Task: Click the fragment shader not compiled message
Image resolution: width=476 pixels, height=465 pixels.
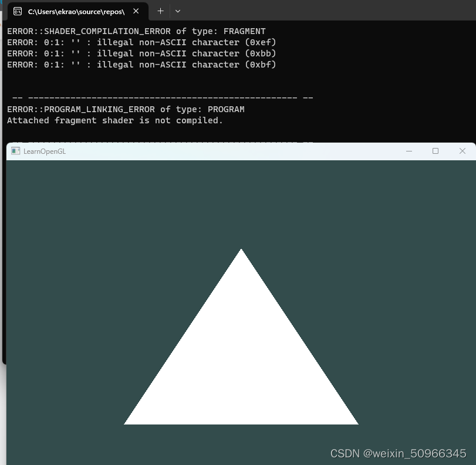Action: tap(114, 120)
